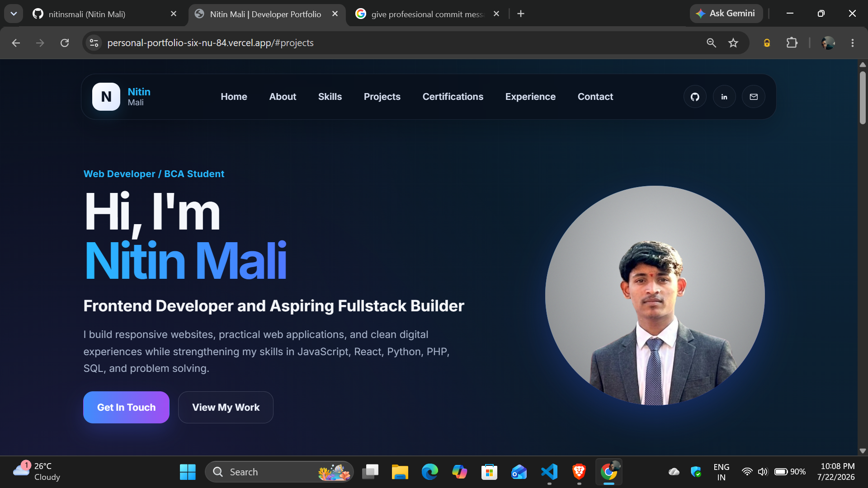The width and height of the screenshot is (868, 488).
Task: Click the Windows taskbar Search box
Action: 279,472
